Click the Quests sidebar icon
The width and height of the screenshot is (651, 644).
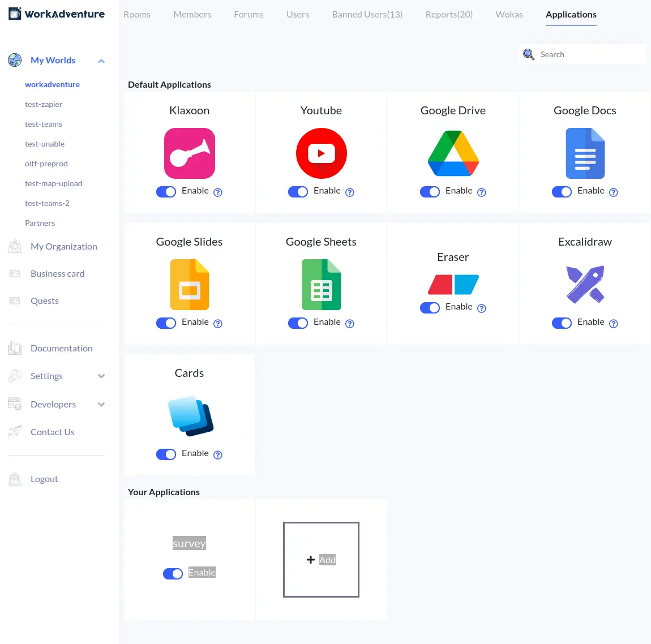pyautogui.click(x=15, y=300)
